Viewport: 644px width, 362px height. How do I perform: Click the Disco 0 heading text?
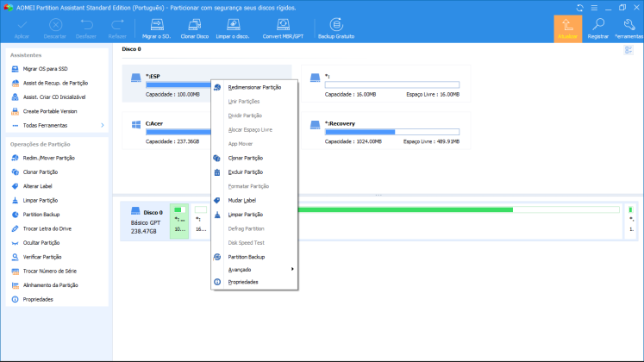coord(131,49)
